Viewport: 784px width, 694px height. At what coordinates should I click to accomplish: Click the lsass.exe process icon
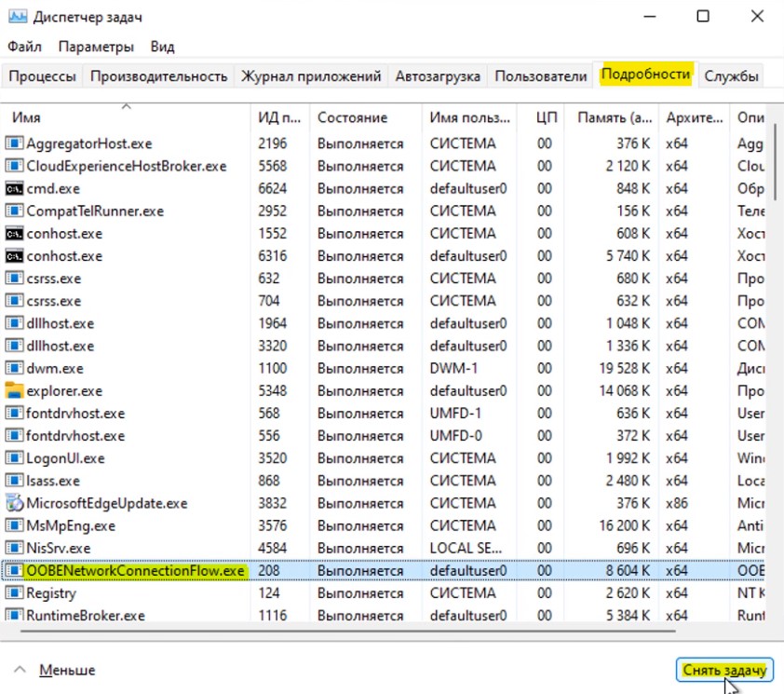[14, 481]
